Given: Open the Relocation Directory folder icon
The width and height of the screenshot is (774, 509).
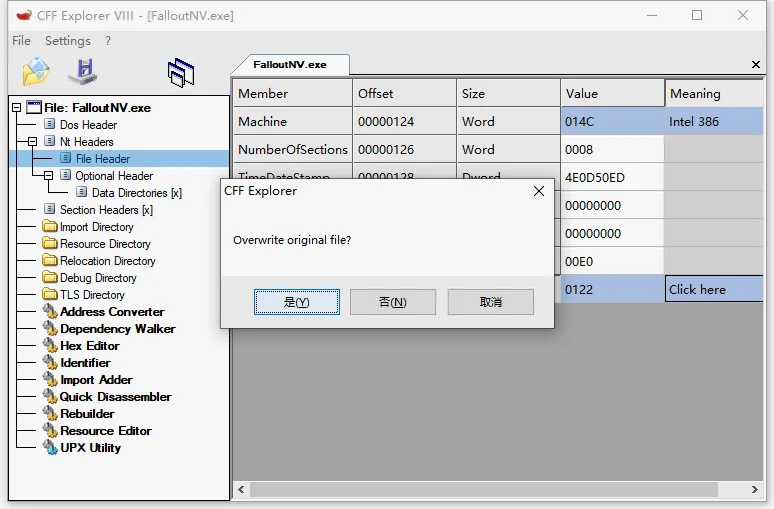Looking at the screenshot, I should [x=50, y=260].
